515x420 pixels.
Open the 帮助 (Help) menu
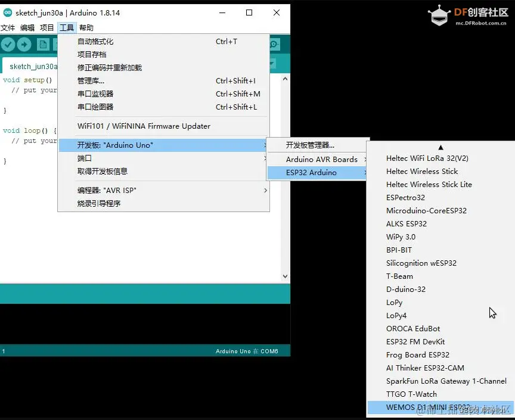[85, 27]
